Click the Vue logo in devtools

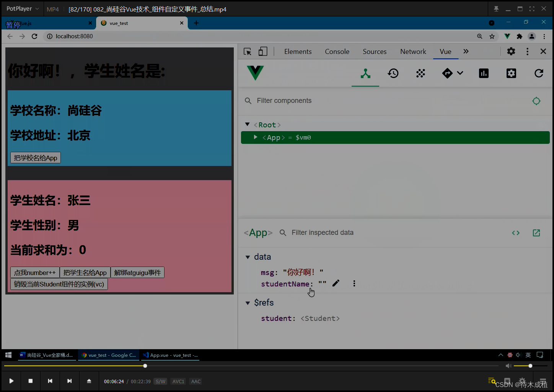pyautogui.click(x=255, y=73)
